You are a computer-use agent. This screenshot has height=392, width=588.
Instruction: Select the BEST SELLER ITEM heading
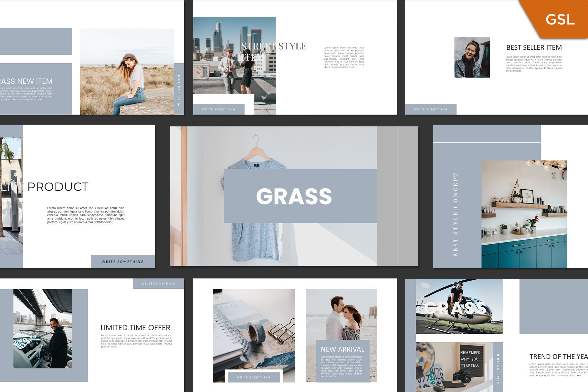pyautogui.click(x=534, y=47)
